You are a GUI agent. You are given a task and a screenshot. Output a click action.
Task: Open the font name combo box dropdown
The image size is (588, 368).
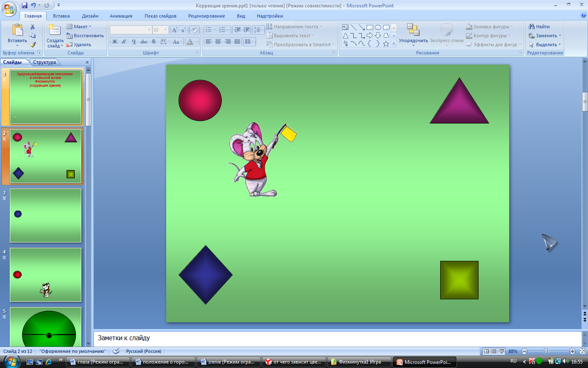149,30
